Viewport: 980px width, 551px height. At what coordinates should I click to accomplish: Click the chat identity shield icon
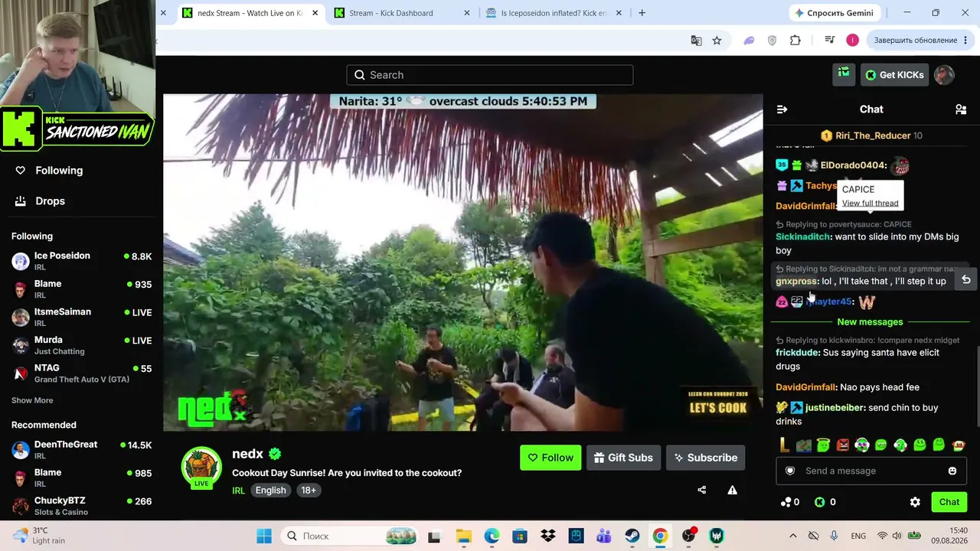click(790, 471)
